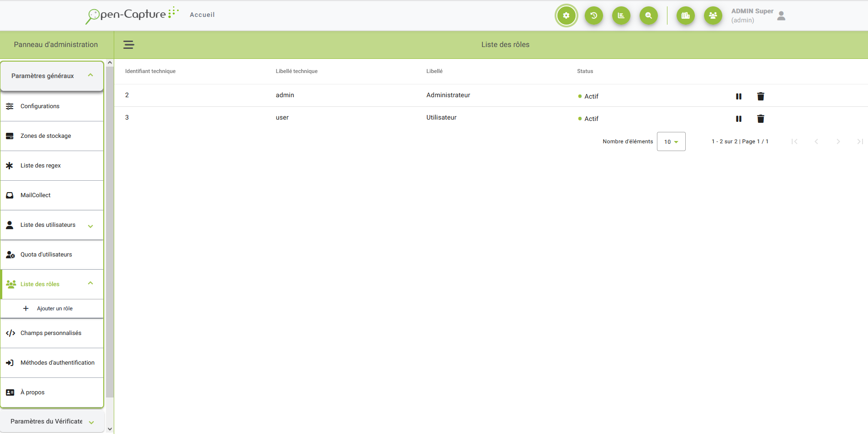Click the Open-Capture logo
The width and height of the screenshot is (868, 434).
point(132,15)
